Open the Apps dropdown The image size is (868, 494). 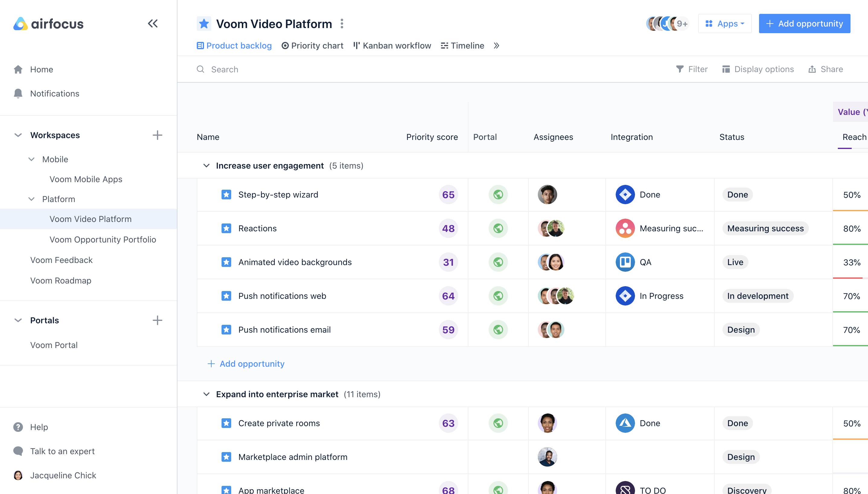(725, 24)
